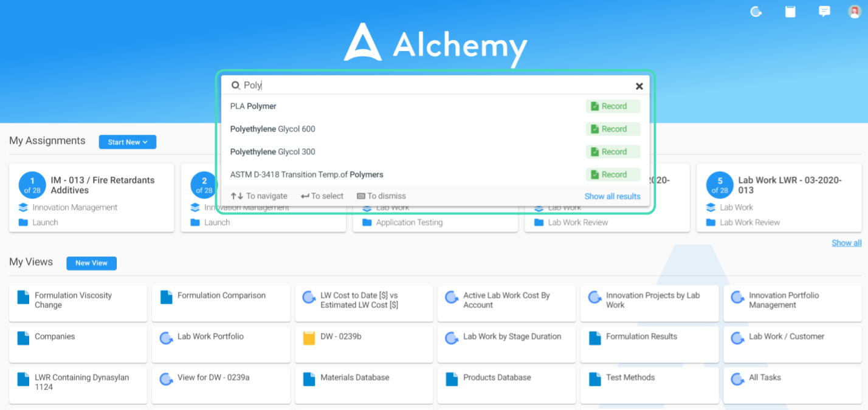Open the chat messages icon in the header

tap(824, 12)
